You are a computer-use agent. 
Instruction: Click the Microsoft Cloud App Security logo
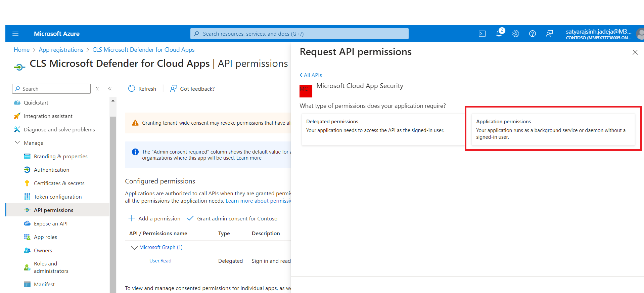pos(306,91)
